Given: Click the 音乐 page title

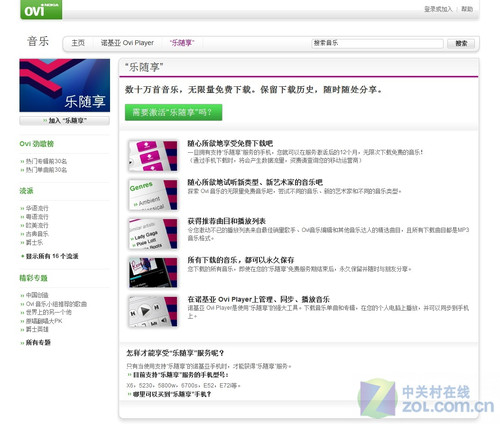Looking at the screenshot, I should tap(38, 41).
